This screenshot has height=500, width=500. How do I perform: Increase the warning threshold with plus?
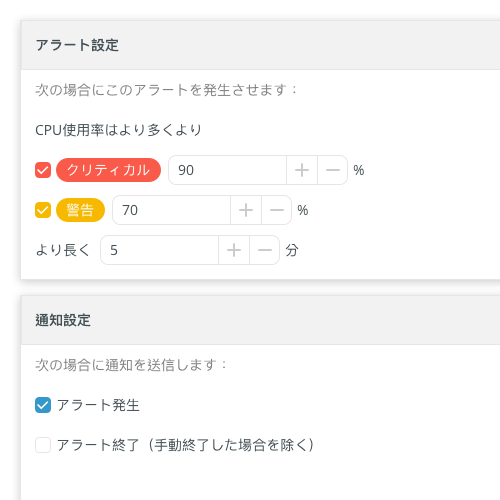click(246, 210)
